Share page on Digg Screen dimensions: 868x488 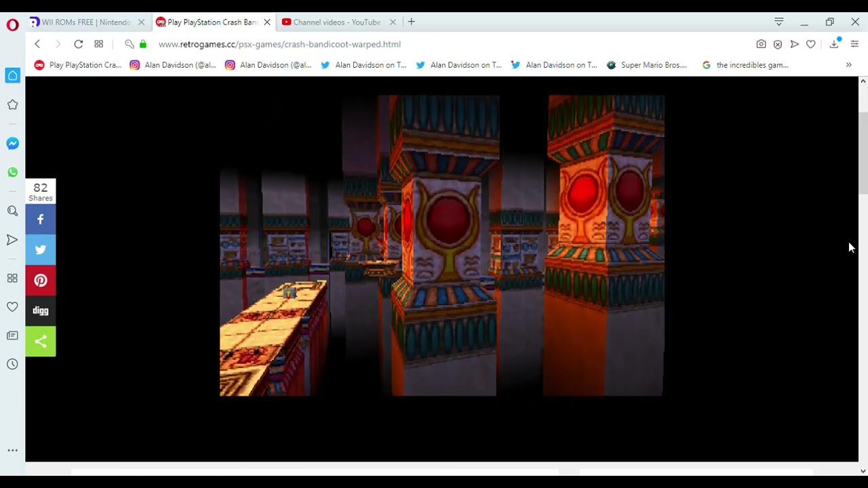click(41, 310)
